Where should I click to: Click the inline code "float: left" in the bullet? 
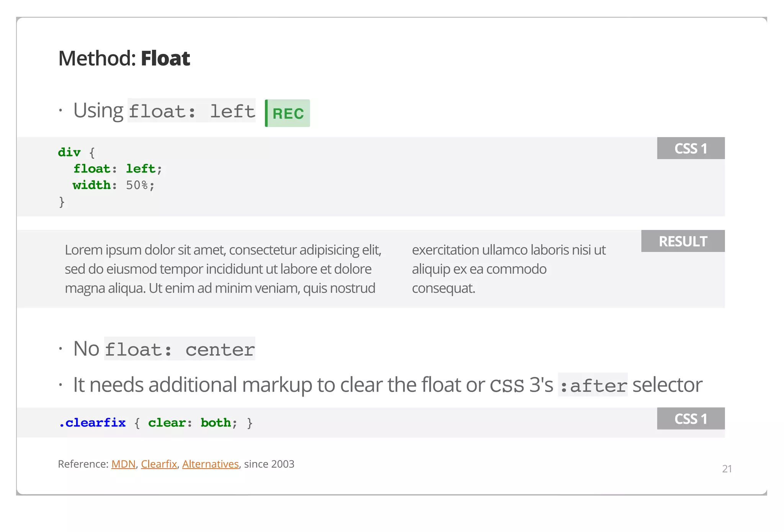[x=191, y=111]
